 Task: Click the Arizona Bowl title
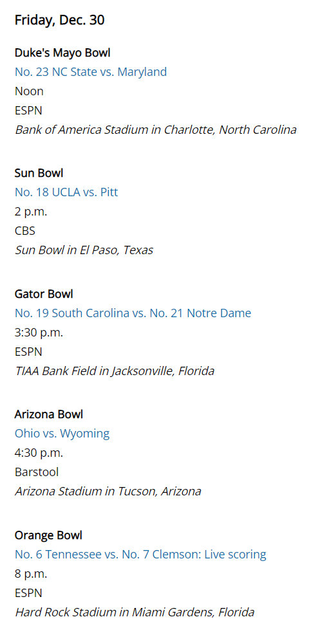point(49,414)
